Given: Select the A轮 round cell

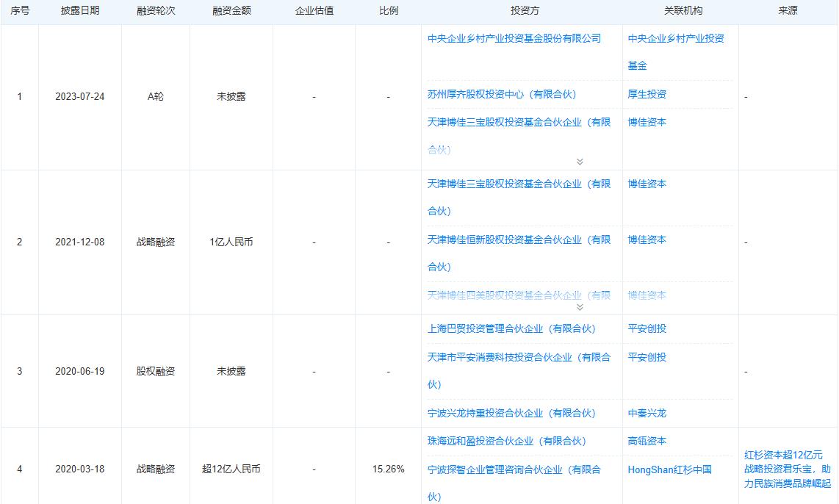Looking at the screenshot, I should [x=156, y=97].
